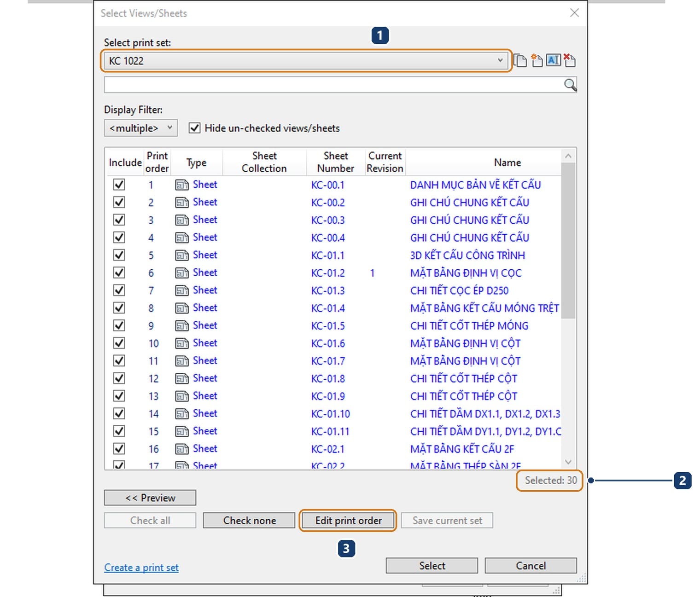The image size is (700, 597).
Task: Click the list scrollbar up arrow
Action: click(x=568, y=156)
